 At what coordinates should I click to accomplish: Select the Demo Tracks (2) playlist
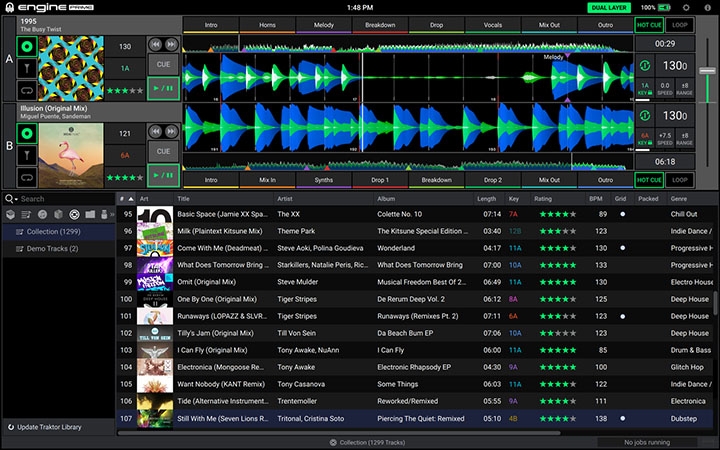pos(51,248)
